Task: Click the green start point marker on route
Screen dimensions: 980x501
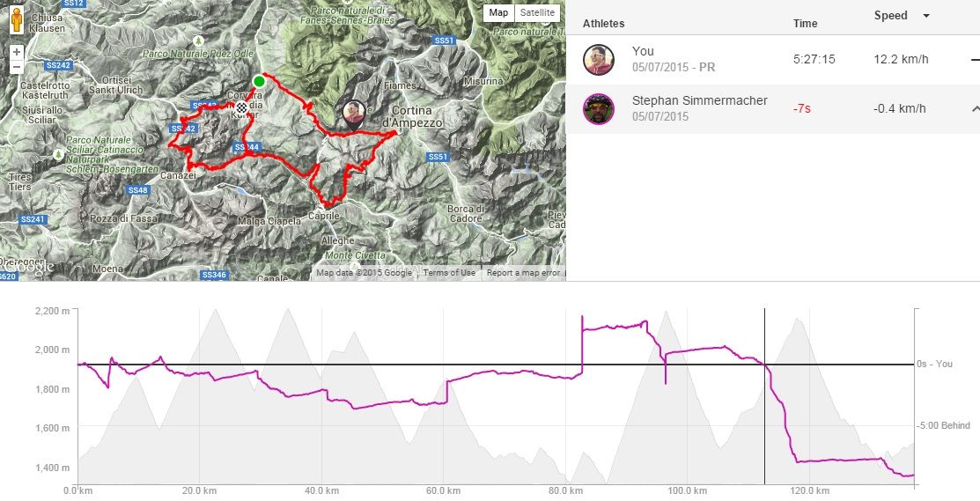Action: click(x=258, y=82)
